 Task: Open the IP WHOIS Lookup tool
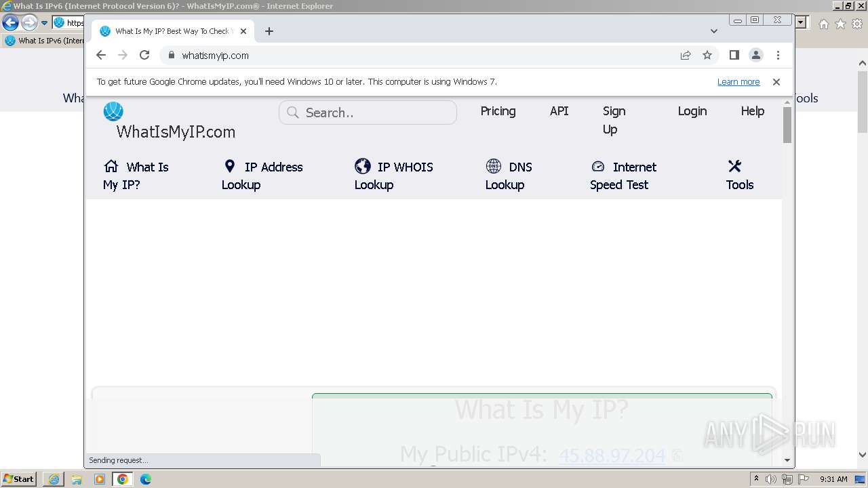coord(393,176)
